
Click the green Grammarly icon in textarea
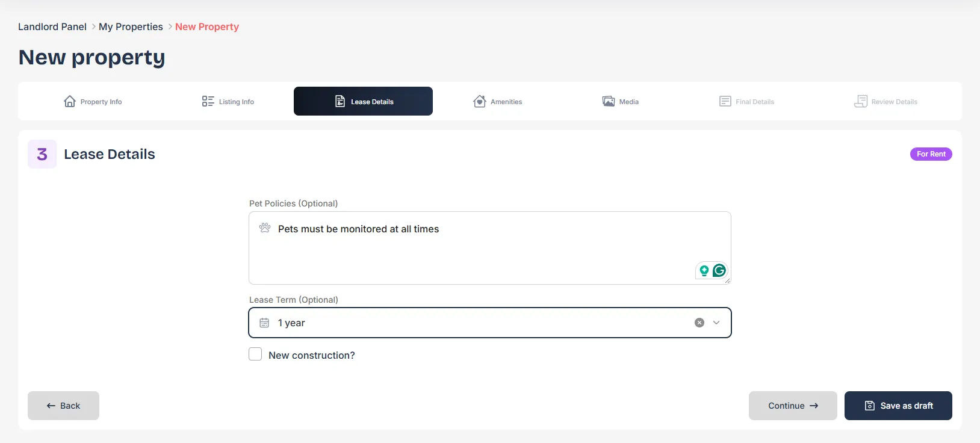719,271
